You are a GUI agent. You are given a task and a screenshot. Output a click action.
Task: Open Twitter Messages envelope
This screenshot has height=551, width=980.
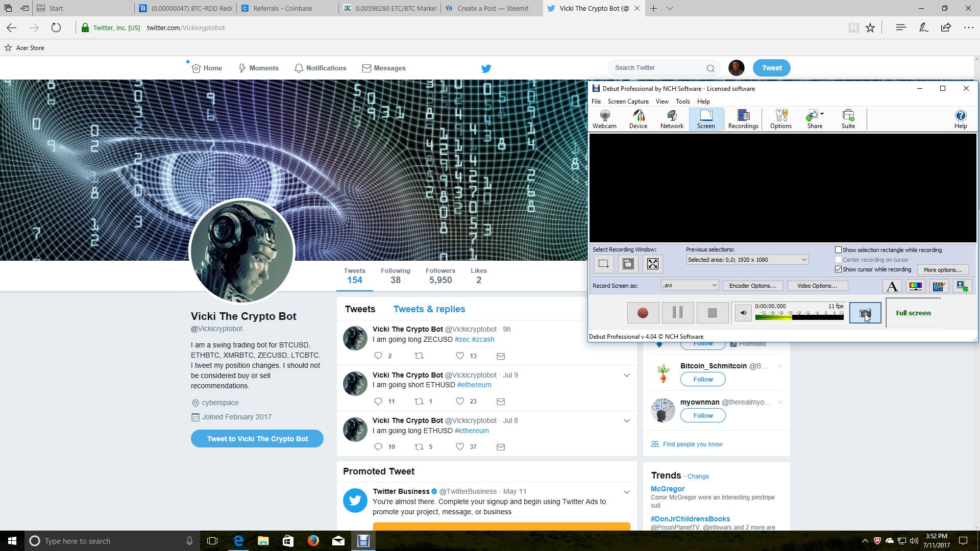[384, 68]
